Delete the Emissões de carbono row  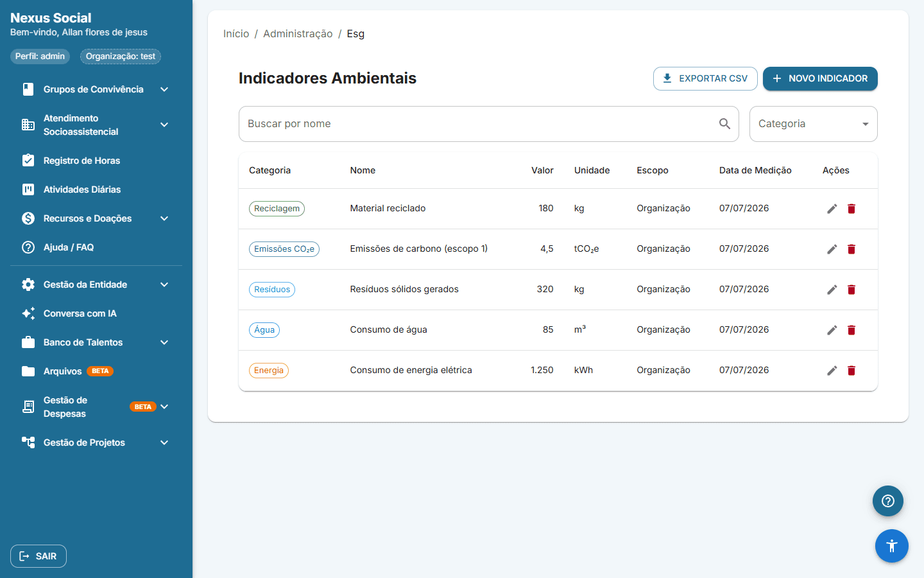[851, 249]
